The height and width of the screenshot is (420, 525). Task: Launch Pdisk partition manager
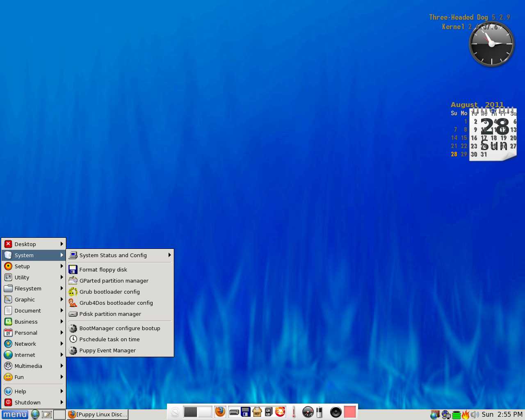tap(120, 314)
